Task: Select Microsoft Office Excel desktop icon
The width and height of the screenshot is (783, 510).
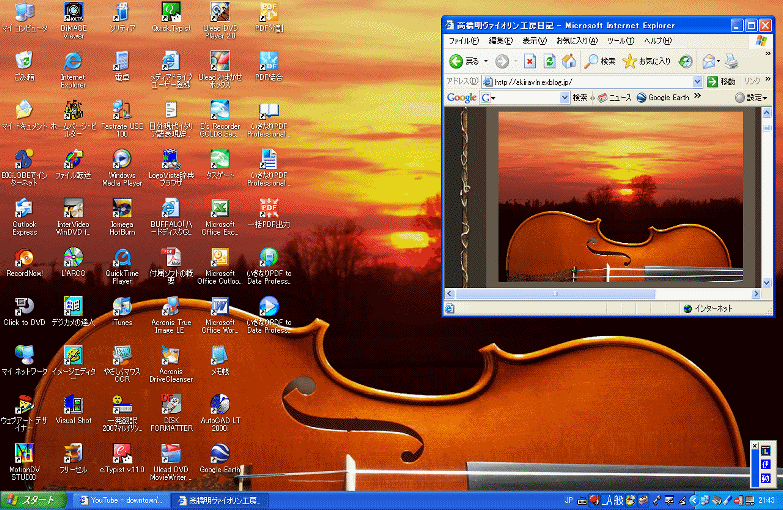Action: tap(220, 217)
